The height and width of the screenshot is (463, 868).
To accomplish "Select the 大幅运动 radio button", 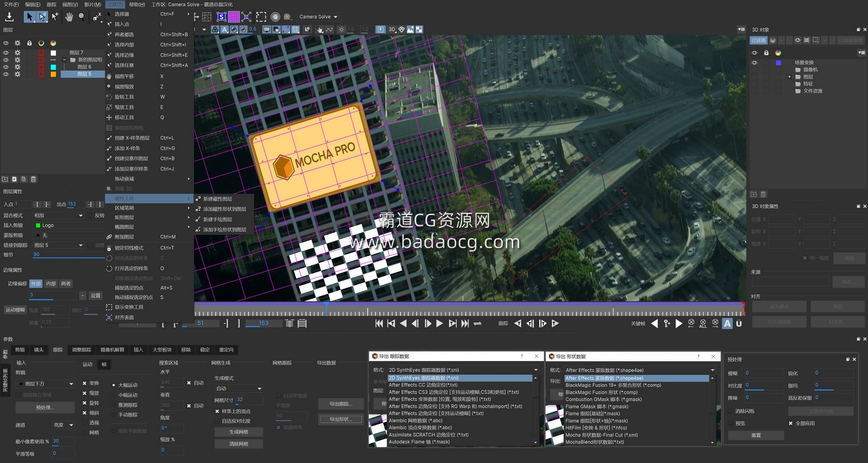I will 113,385.
